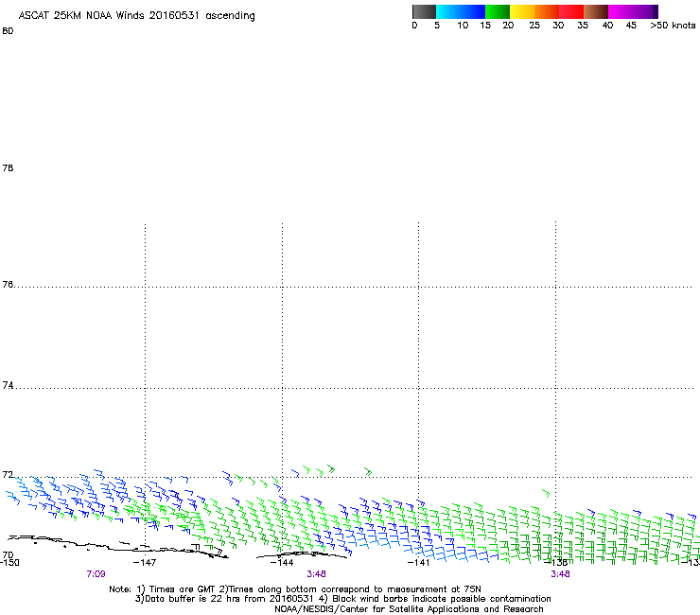Select the 72 latitude axis label
This screenshot has width=700, height=615.
tap(8, 474)
